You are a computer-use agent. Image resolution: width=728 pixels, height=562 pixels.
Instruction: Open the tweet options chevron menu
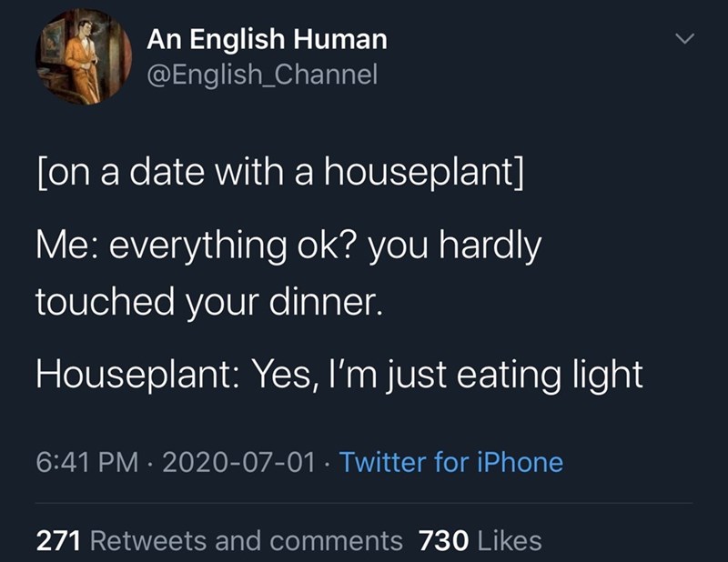click(688, 39)
